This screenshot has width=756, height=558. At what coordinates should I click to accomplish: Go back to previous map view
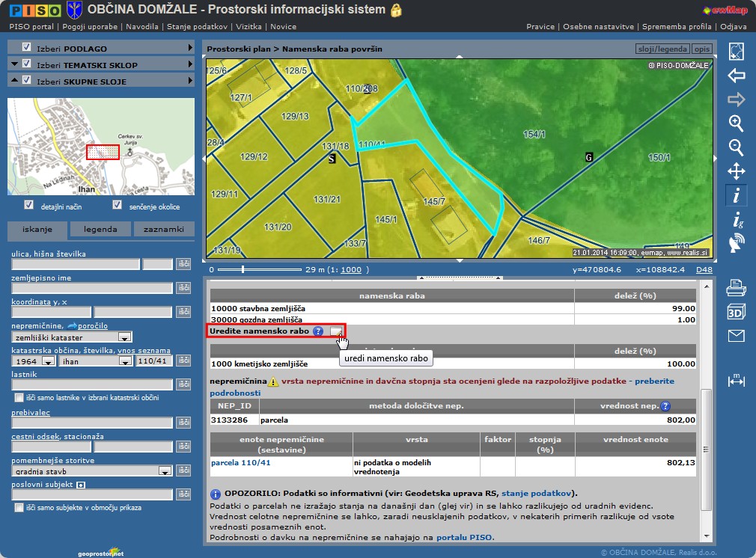pos(737,76)
